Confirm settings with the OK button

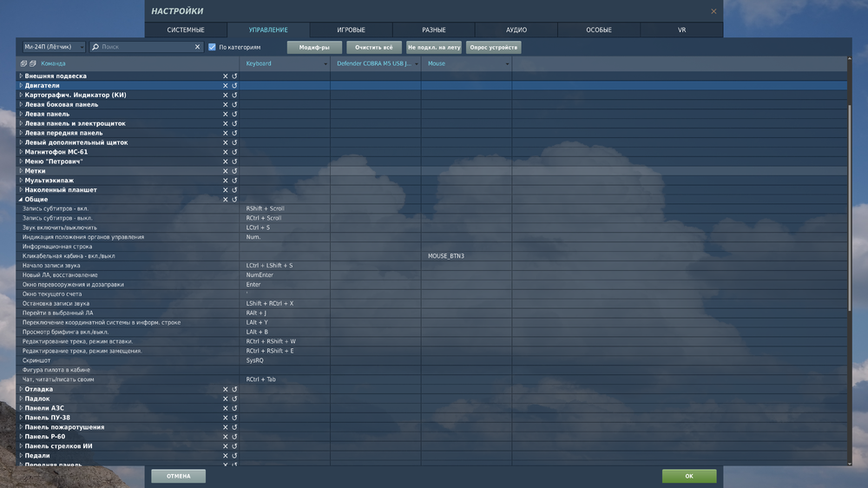pyautogui.click(x=689, y=476)
